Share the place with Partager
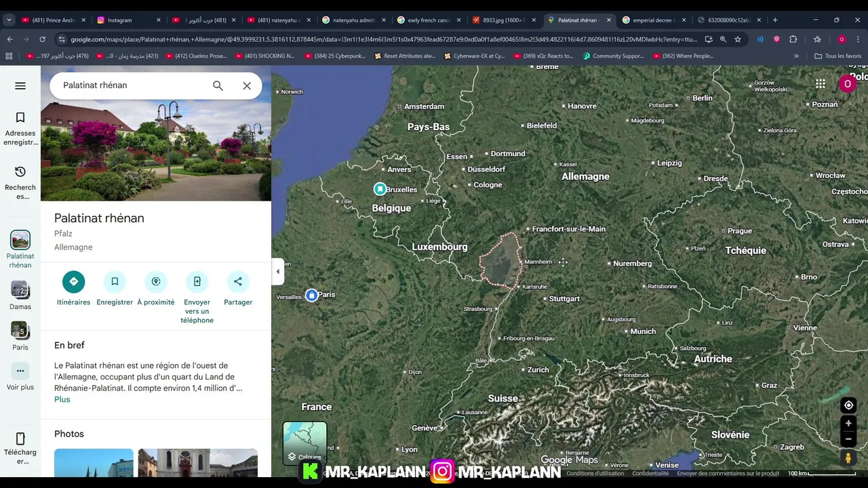The width and height of the screenshot is (868, 488). pos(238,288)
